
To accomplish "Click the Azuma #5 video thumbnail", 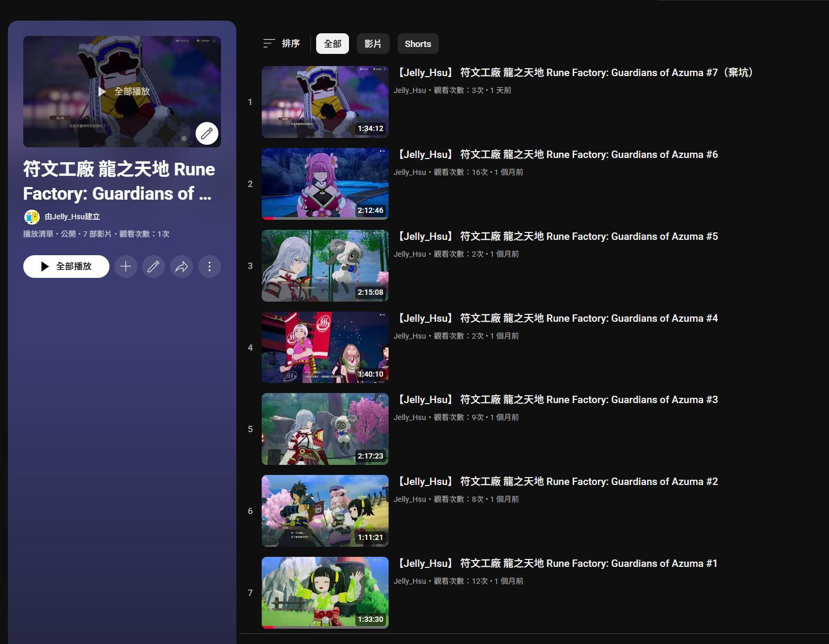I will pos(325,266).
